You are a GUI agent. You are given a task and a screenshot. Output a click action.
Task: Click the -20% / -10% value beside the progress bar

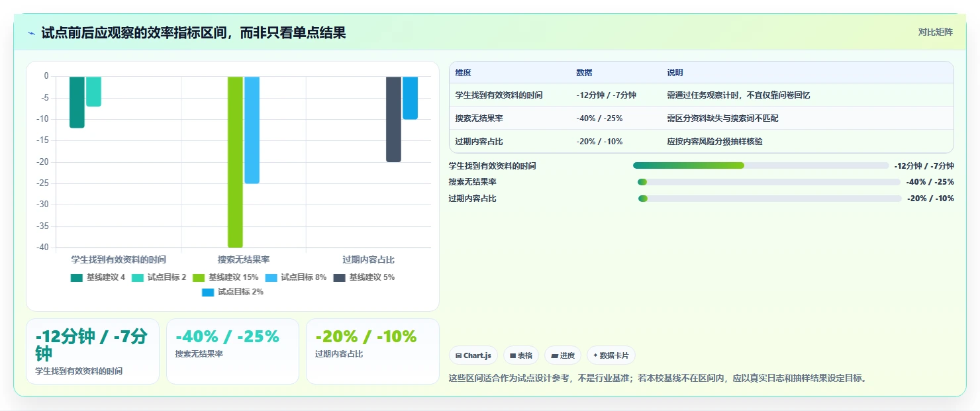930,199
